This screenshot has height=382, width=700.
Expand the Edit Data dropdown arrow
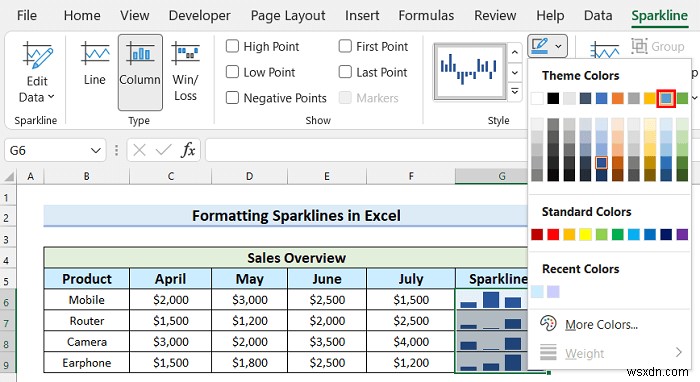(x=51, y=97)
